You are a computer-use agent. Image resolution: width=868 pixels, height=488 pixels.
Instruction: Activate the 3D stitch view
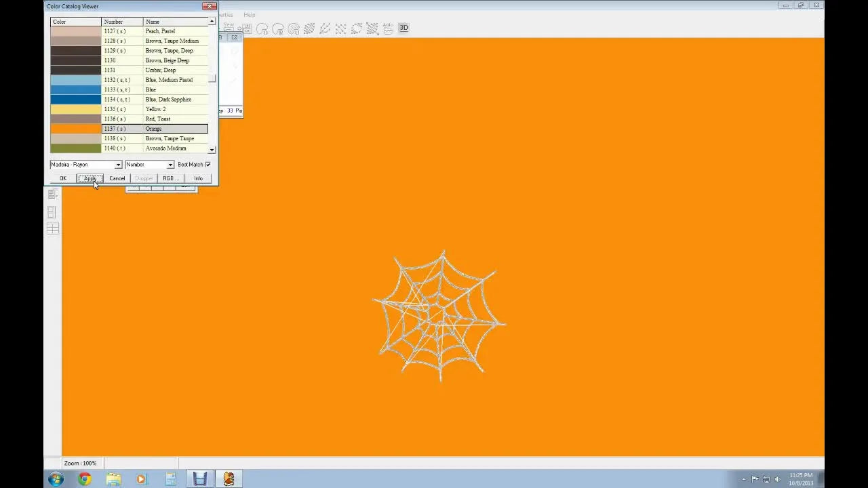click(x=403, y=28)
